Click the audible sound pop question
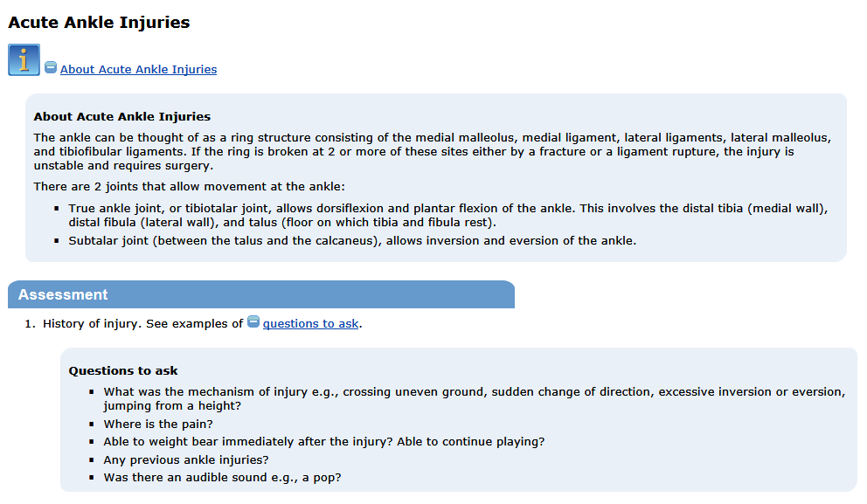 click(222, 478)
